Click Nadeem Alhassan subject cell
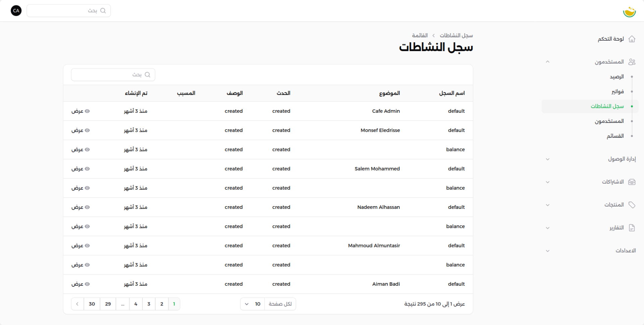 [378, 207]
